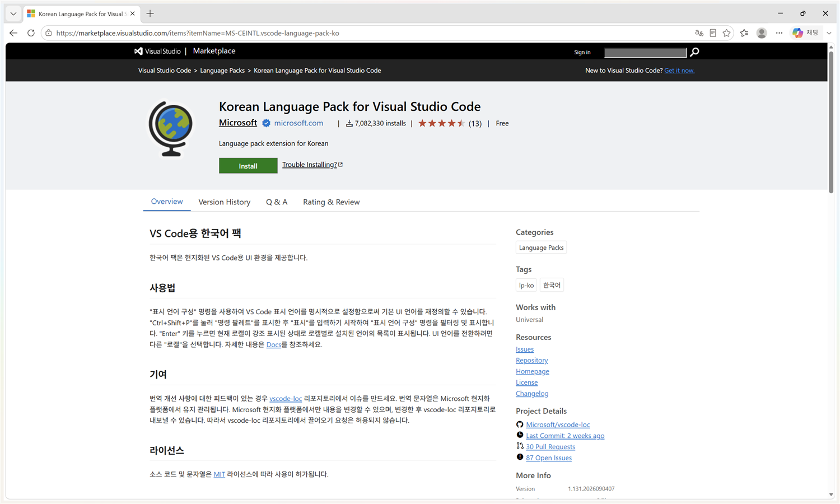
Task: Open browser settings and more menu
Action: [x=779, y=33]
